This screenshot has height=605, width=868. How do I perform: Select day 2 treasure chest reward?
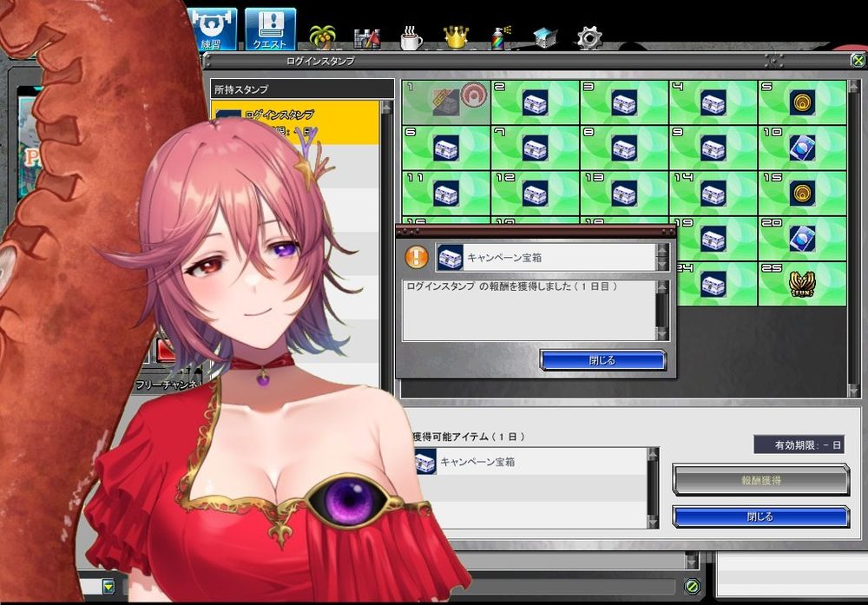tap(536, 102)
